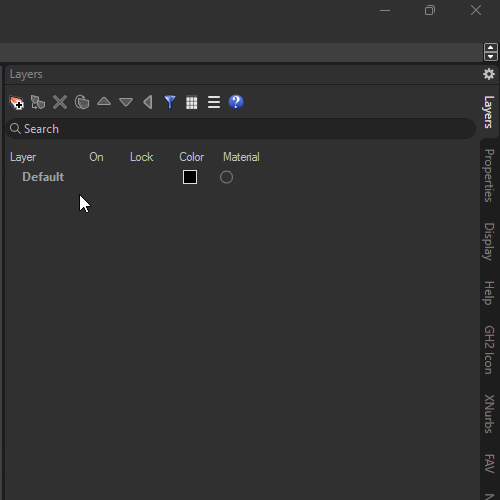Move layer up one parent with the left triangle
This screenshot has width=500, height=500.
(x=148, y=102)
